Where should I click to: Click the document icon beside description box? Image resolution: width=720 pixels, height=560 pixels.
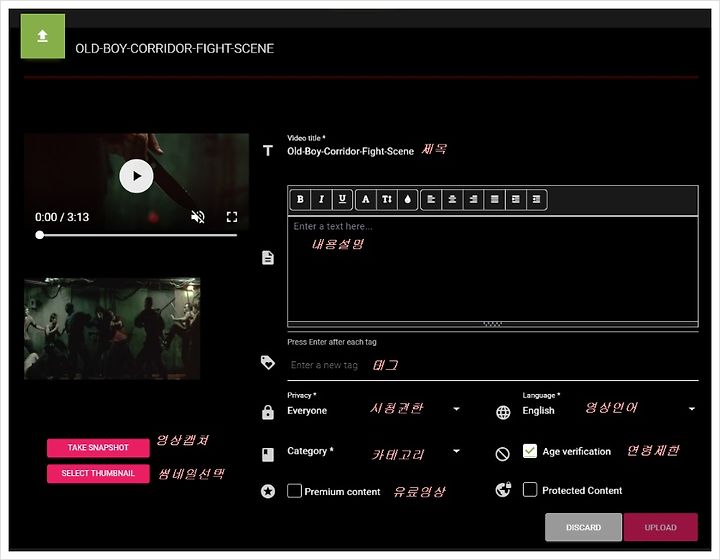click(x=268, y=258)
